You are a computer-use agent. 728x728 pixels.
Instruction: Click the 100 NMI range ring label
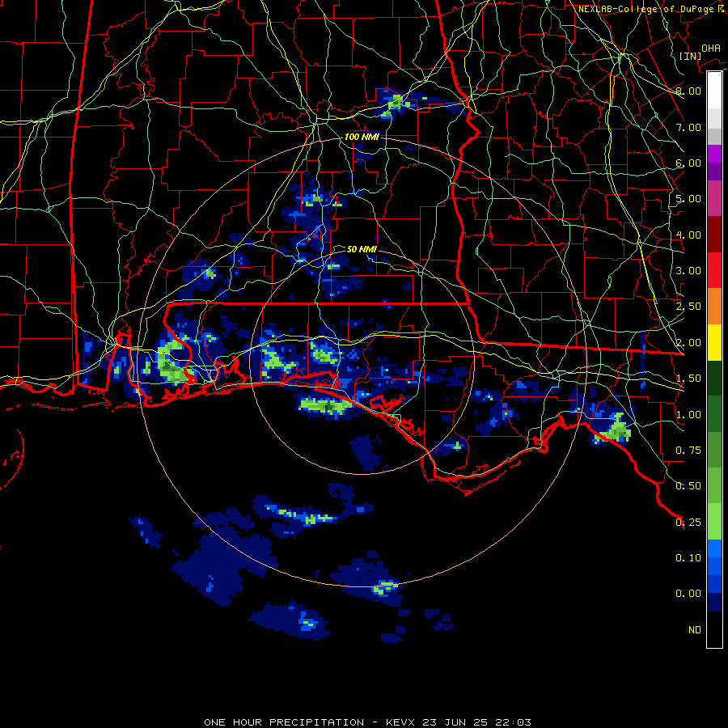coord(362,137)
